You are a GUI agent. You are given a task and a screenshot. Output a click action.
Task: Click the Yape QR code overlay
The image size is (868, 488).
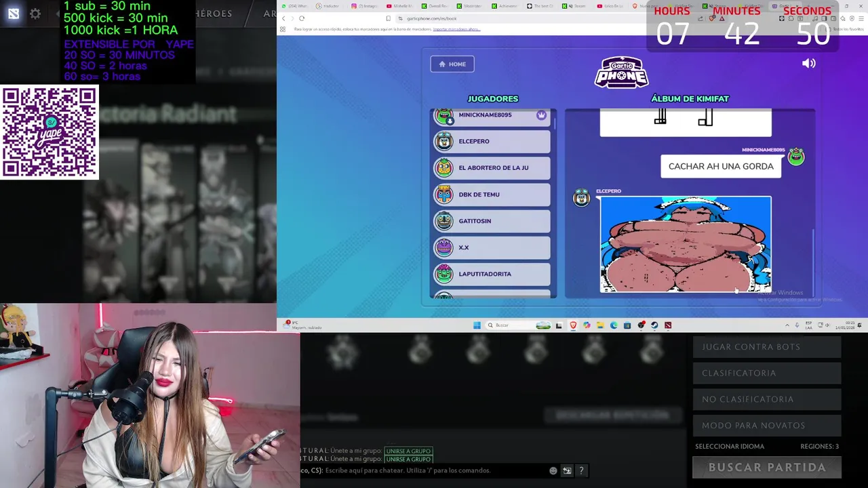[x=50, y=132]
